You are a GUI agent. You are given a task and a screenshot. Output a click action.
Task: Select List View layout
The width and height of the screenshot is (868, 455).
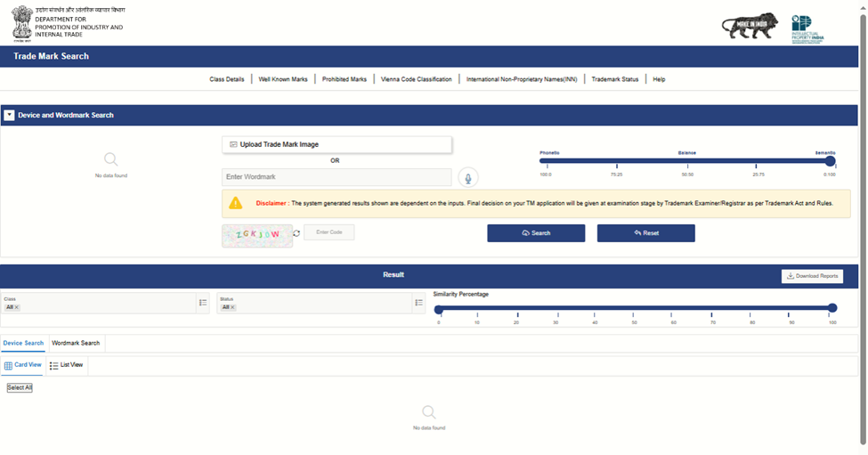click(x=66, y=365)
